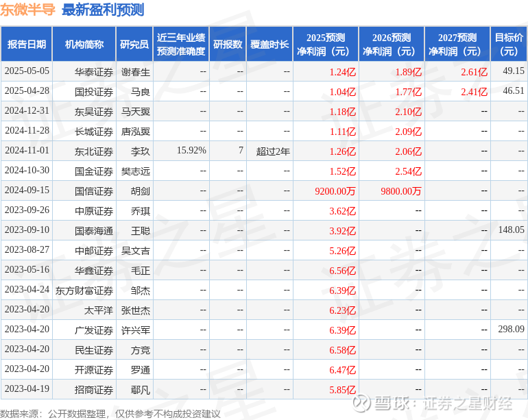The image size is (528, 420).
Task: Click the target price 49.15
Action: click(x=514, y=71)
